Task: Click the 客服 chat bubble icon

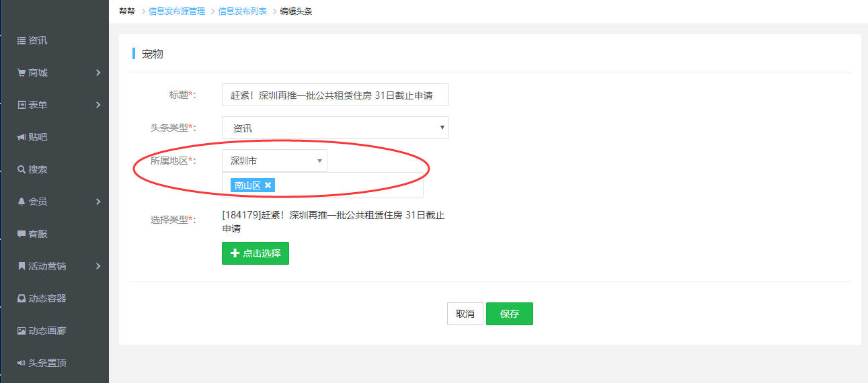Action: point(22,235)
